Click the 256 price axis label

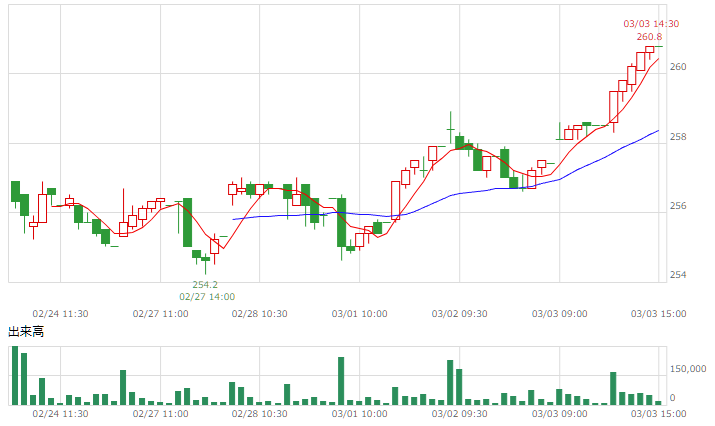click(678, 206)
